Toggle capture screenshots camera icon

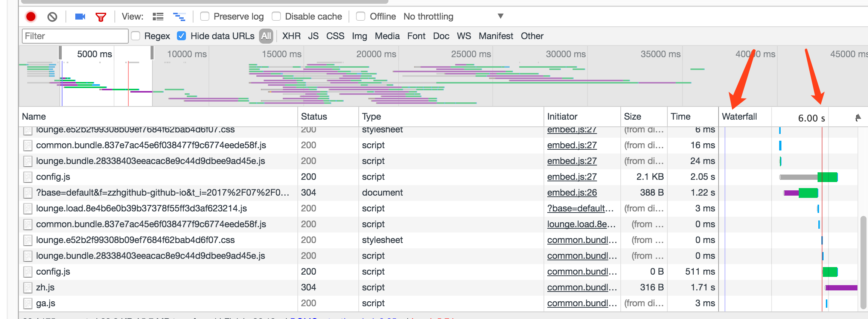click(80, 17)
